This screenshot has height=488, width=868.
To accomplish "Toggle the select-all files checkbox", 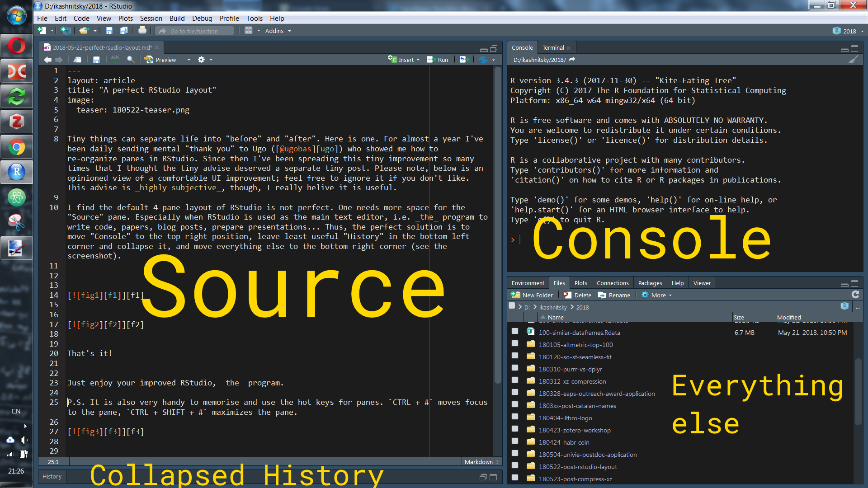I will tap(512, 306).
